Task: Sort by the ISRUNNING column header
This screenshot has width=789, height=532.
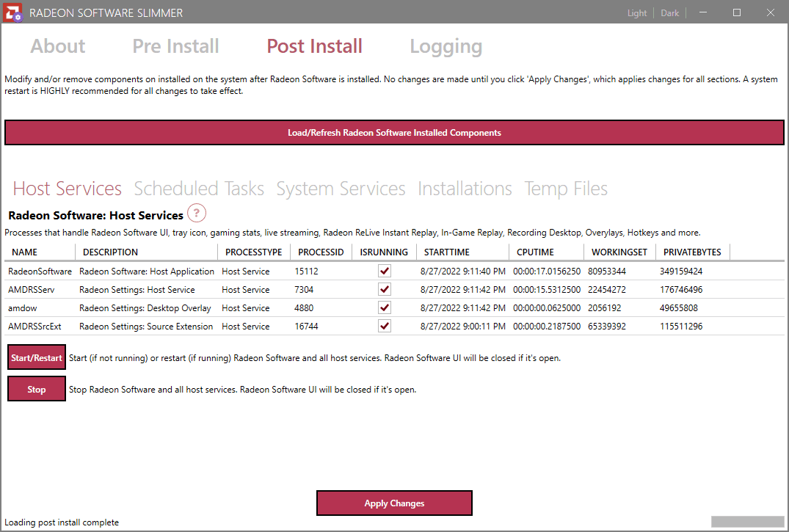Action: coord(385,252)
